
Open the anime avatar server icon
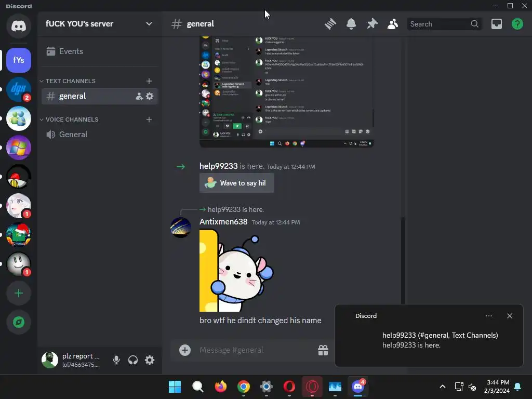point(19,206)
